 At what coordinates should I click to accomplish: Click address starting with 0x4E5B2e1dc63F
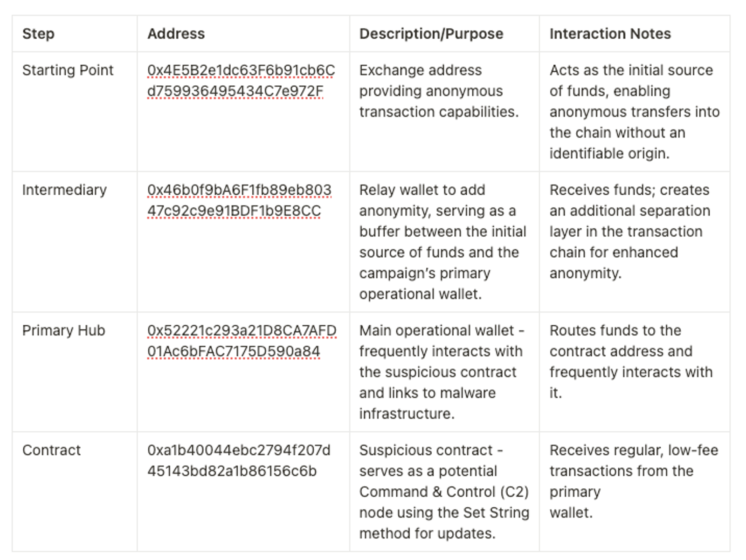click(241, 81)
